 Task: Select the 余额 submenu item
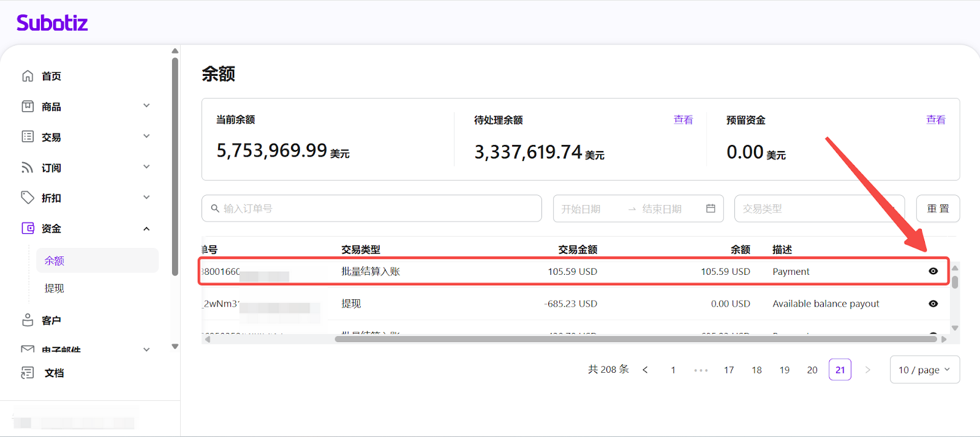click(55, 261)
